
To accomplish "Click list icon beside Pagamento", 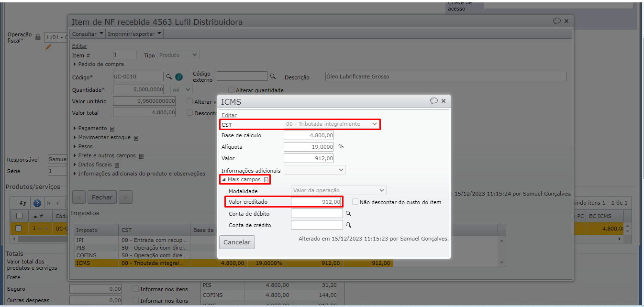I will [x=112, y=129].
